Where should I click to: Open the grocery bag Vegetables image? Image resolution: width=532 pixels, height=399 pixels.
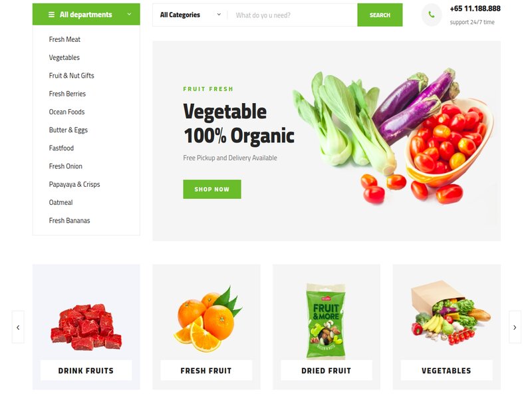coord(451,312)
